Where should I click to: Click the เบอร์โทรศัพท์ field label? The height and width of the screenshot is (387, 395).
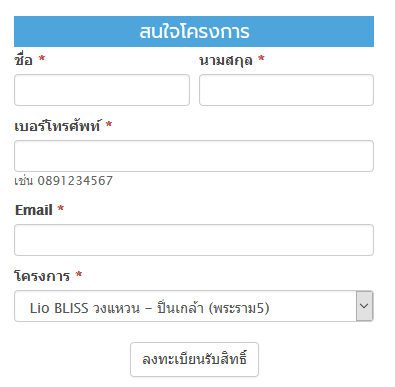point(57,126)
